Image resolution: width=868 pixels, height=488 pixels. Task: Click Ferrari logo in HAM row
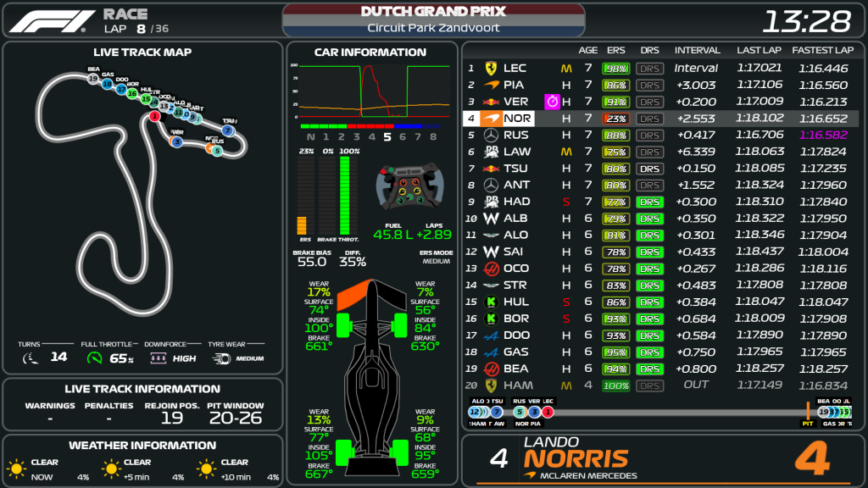pos(491,385)
